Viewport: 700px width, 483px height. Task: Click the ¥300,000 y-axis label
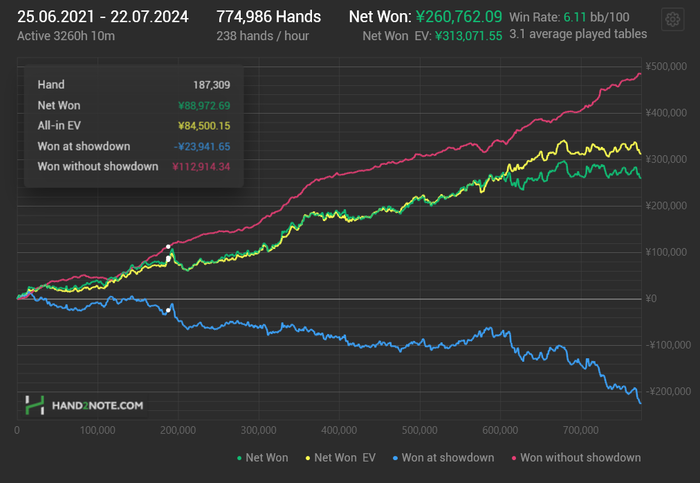tap(666, 159)
